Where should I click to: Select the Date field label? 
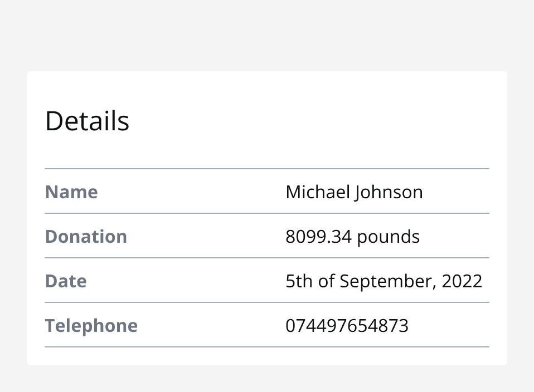[x=66, y=281]
